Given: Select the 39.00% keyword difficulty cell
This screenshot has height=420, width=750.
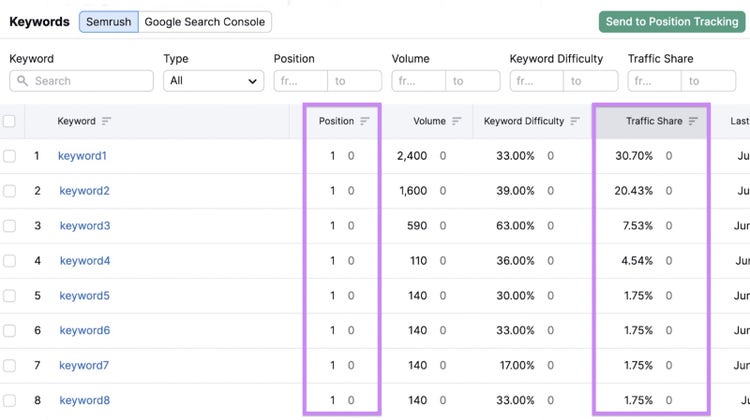Looking at the screenshot, I should [x=515, y=191].
